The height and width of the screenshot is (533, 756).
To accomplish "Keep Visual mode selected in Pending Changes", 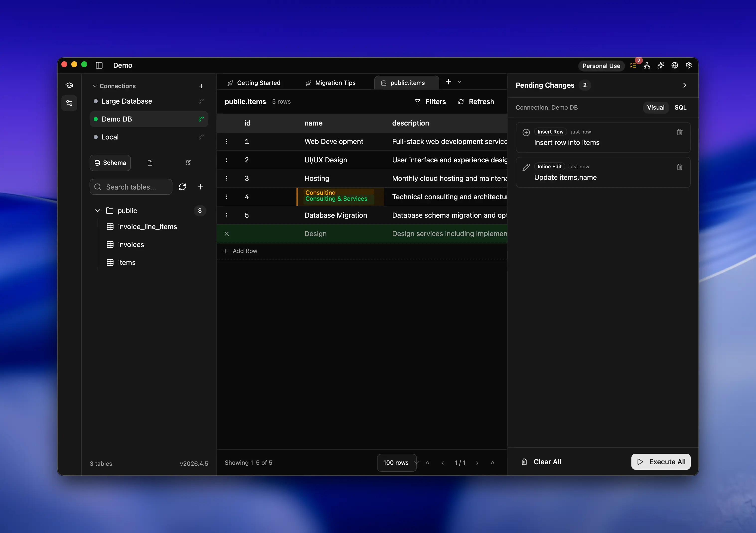I will coord(656,107).
